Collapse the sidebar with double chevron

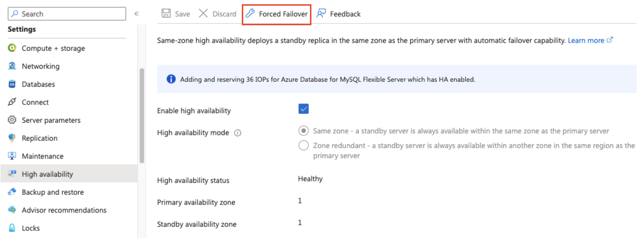click(137, 14)
